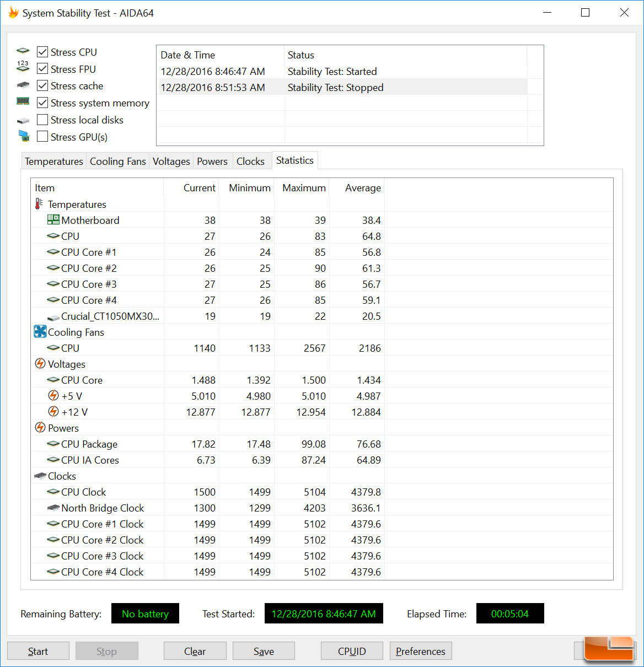Click the Average column header
Viewport: 644px width, 667px height.
click(x=357, y=187)
